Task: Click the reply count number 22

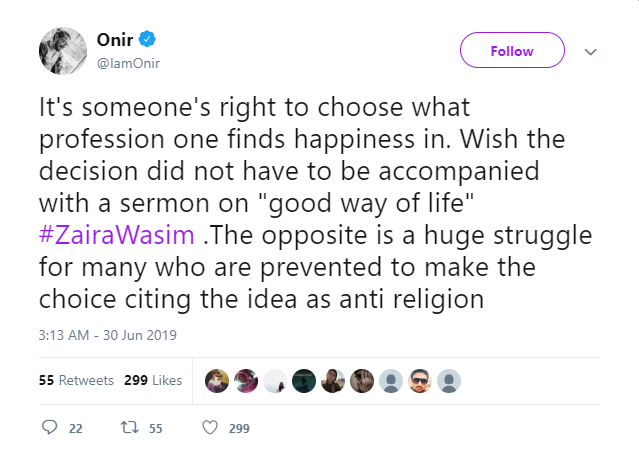Action: [75, 428]
